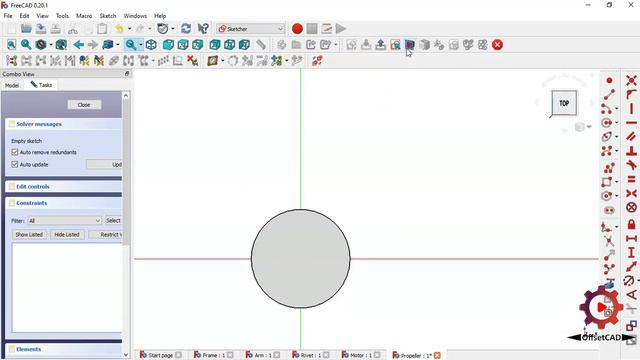Toggle Auto remove redundants checkbox
The width and height of the screenshot is (640, 360).
[x=15, y=152]
